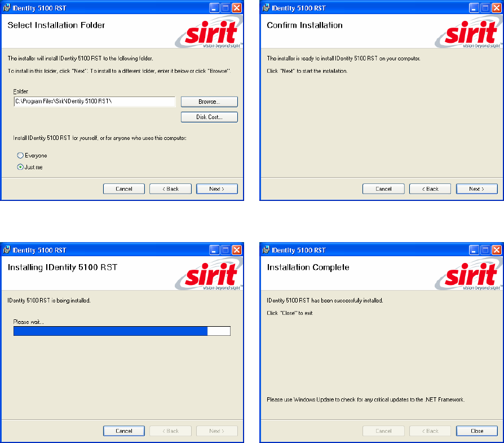
Task: Click the 'Please wait...' text
Action: [28, 322]
